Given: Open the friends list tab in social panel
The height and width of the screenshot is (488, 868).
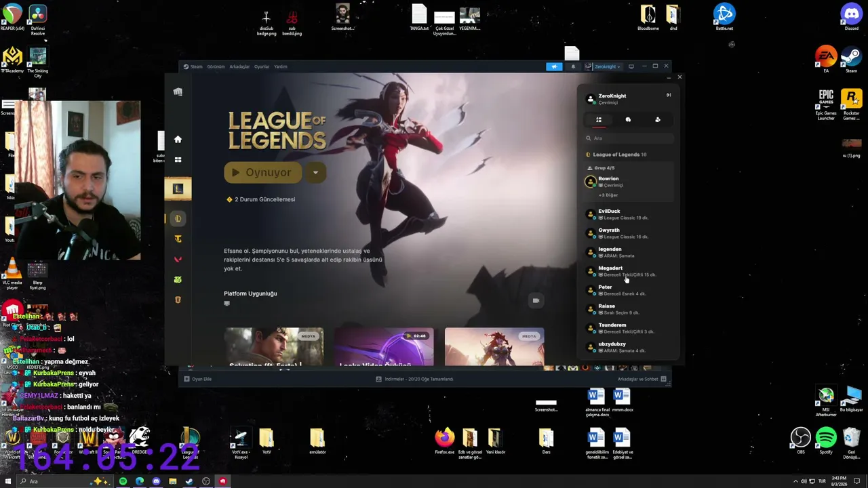Looking at the screenshot, I should point(599,119).
